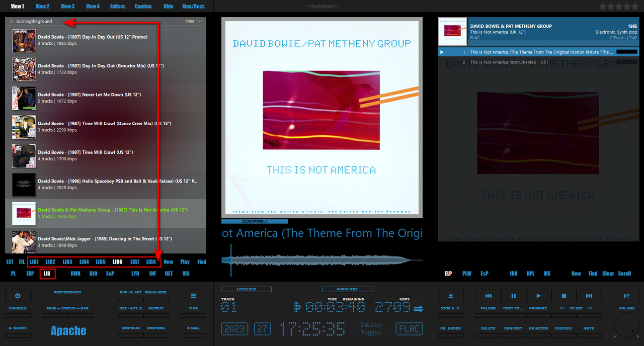Click Find under the library panel
Image resolution: width=644 pixels, height=346 pixels.
click(x=202, y=262)
